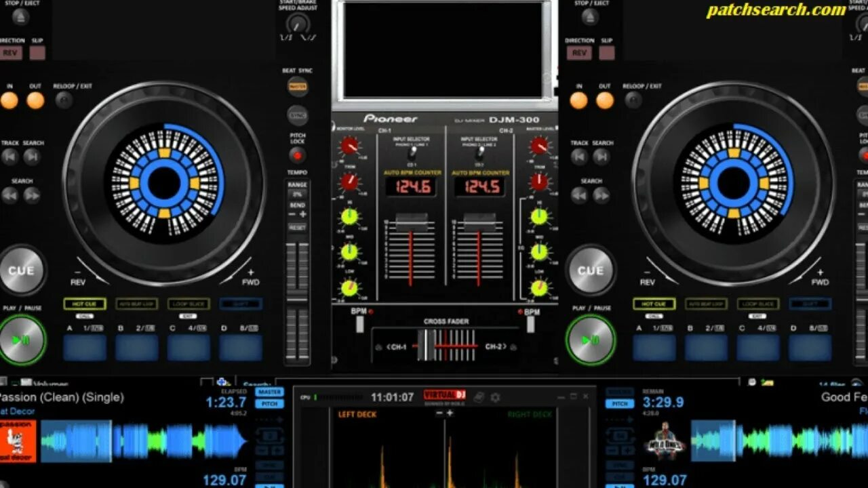Click the CH-2 channel volume fader
868x488 pixels.
tap(479, 223)
